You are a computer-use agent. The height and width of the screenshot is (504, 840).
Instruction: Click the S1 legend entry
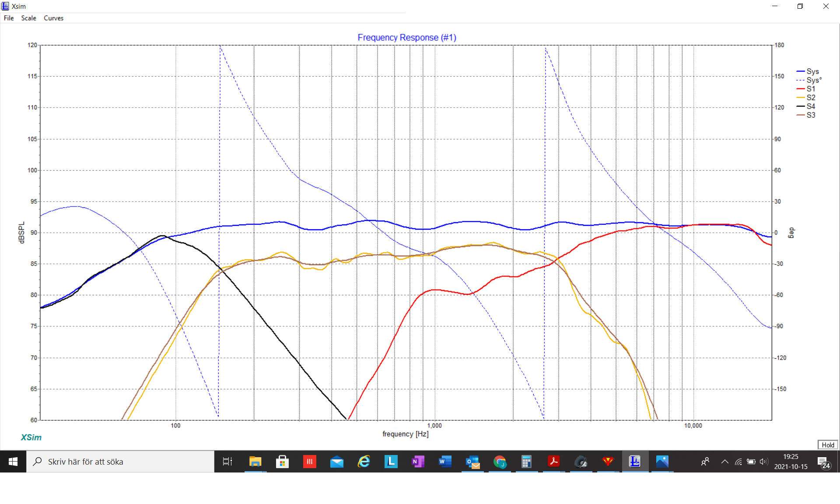[806, 89]
